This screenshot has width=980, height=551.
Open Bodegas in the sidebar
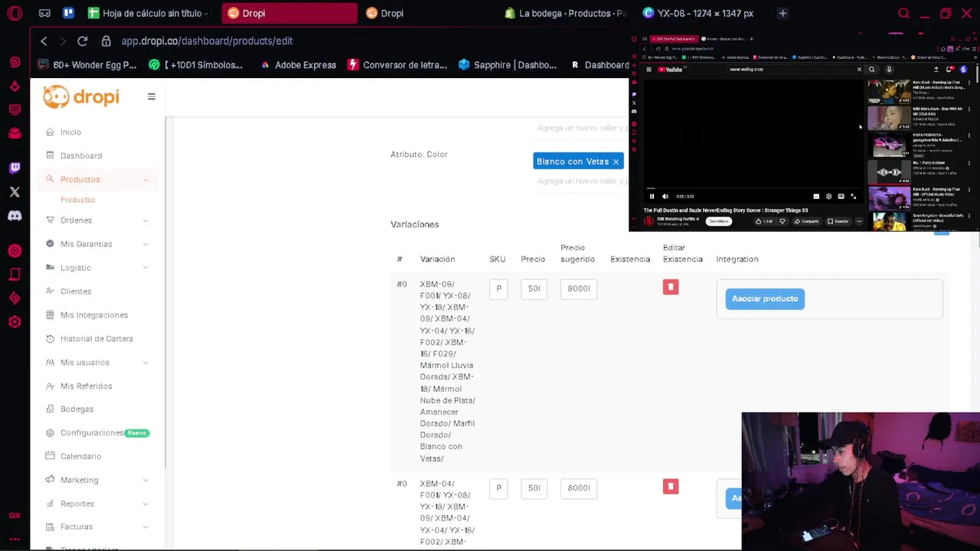coord(77,409)
